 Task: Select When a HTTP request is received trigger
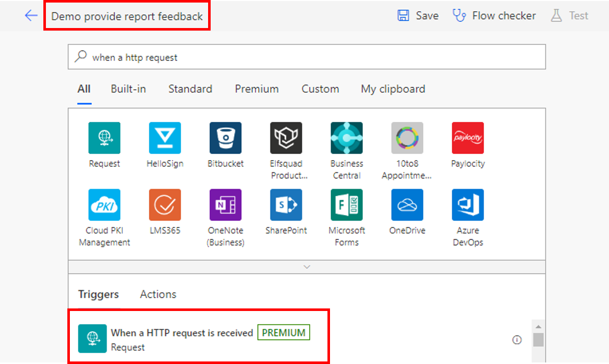[x=182, y=333]
